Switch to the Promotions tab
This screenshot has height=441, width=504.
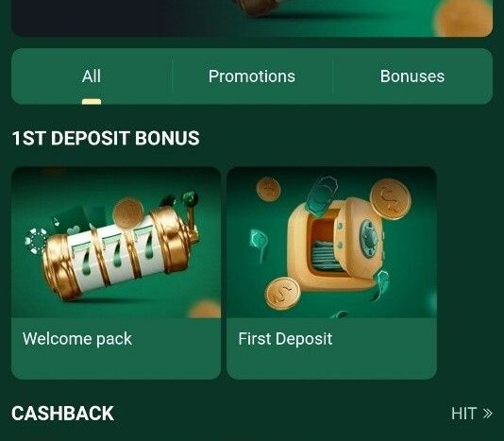(x=252, y=76)
